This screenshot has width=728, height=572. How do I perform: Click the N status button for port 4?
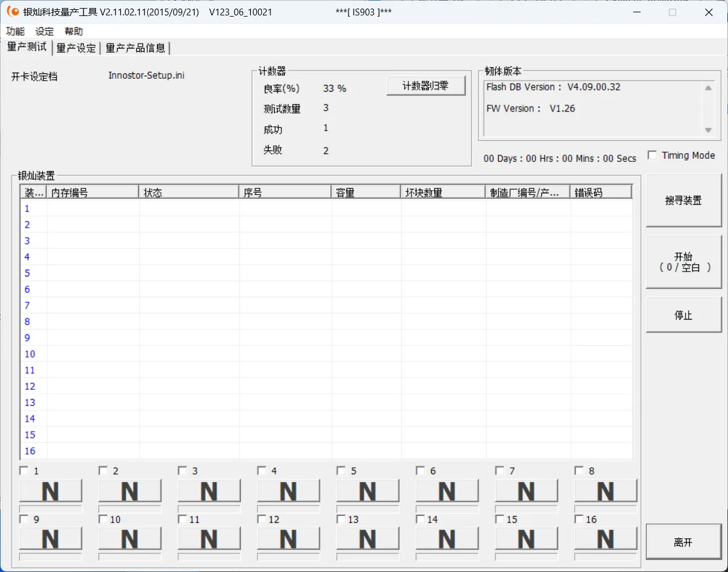pos(288,491)
